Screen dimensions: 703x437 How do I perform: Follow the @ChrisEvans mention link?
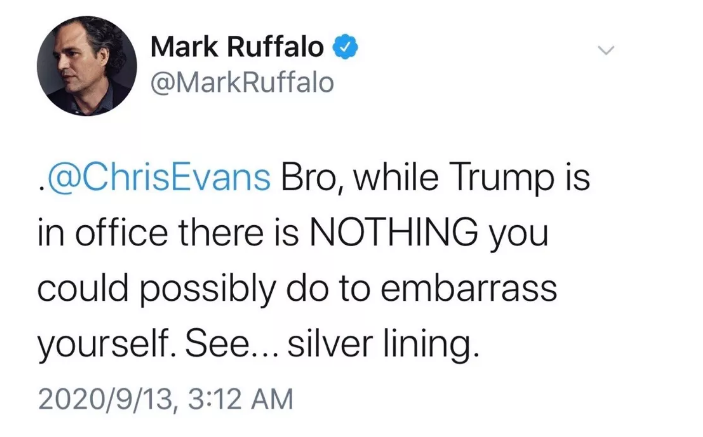point(159,177)
